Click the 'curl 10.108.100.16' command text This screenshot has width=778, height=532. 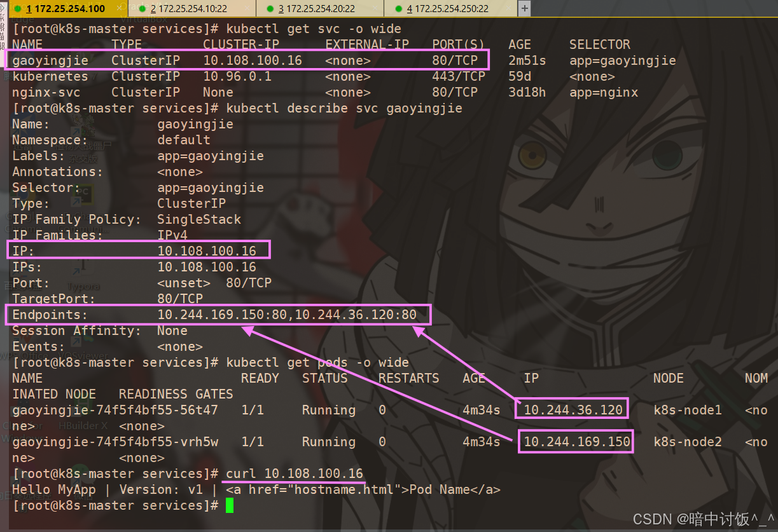295,474
